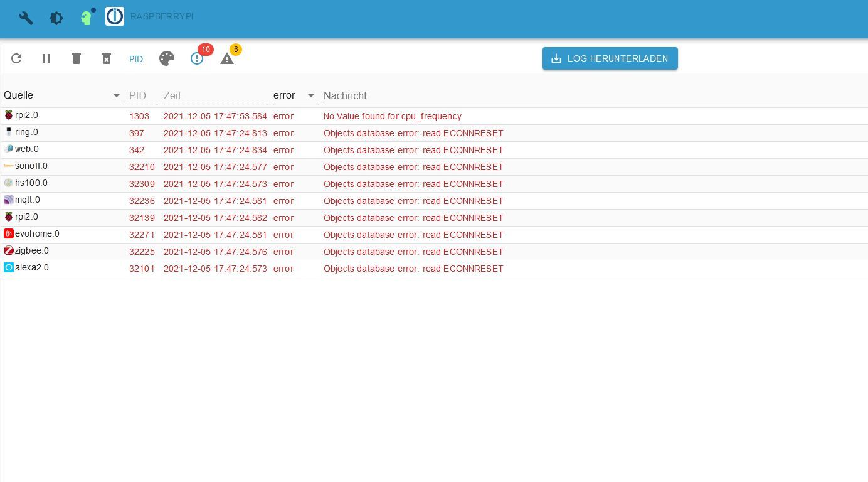
Task: Click the RASPBERRYPI host name
Action: tap(162, 16)
